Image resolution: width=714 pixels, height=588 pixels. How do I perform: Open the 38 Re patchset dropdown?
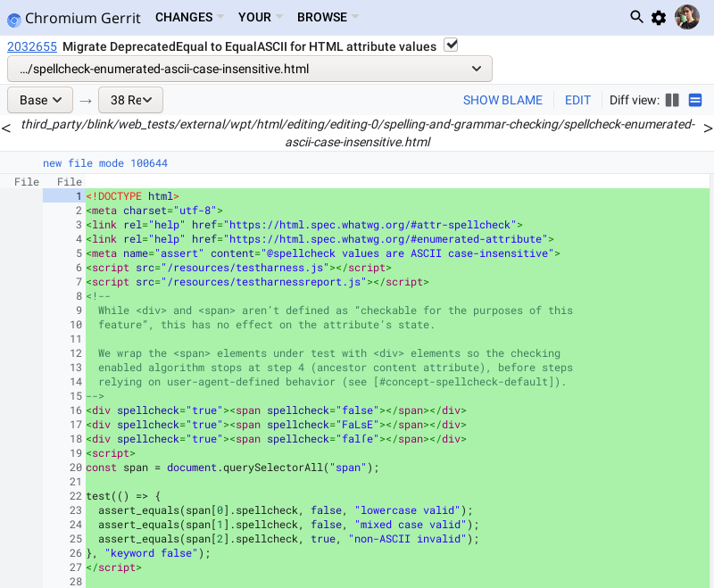coord(130,100)
